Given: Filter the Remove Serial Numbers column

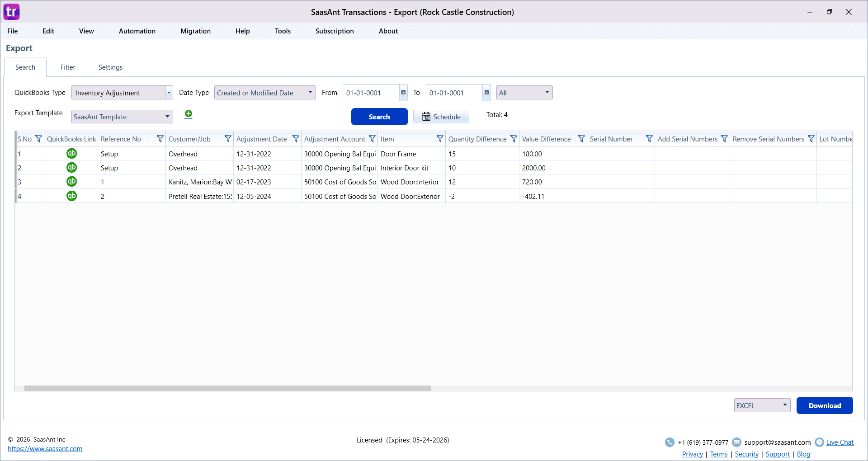Looking at the screenshot, I should [x=811, y=139].
